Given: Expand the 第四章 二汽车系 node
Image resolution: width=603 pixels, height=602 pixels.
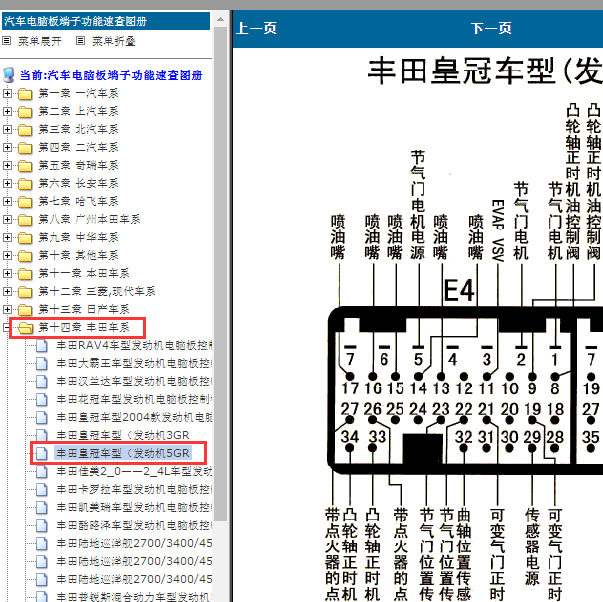Looking at the screenshot, I should (7, 147).
